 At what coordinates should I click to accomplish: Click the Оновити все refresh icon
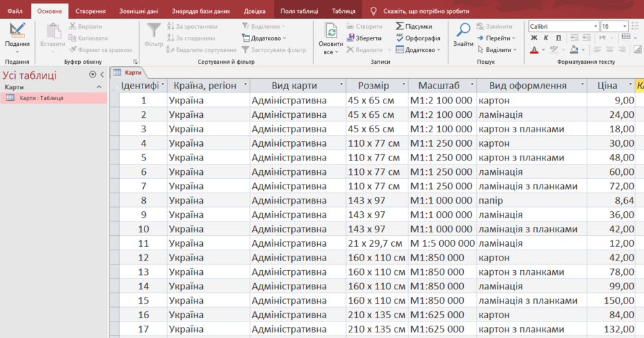(x=331, y=31)
